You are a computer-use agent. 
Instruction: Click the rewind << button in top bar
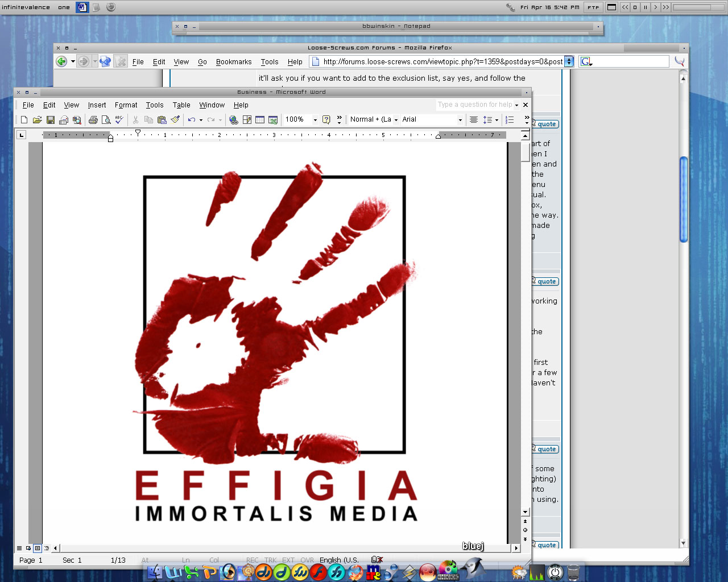[625, 7]
